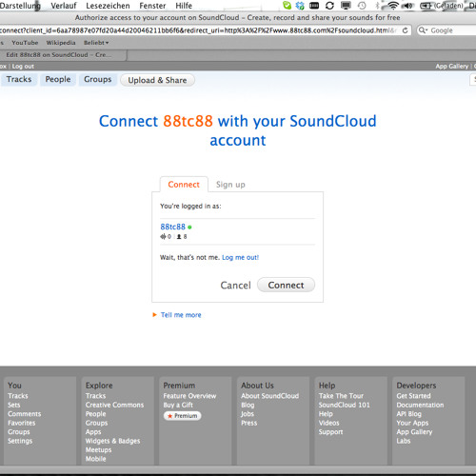Open About SoundCloud footer link
Screen dimensions: 476x476
(269, 396)
